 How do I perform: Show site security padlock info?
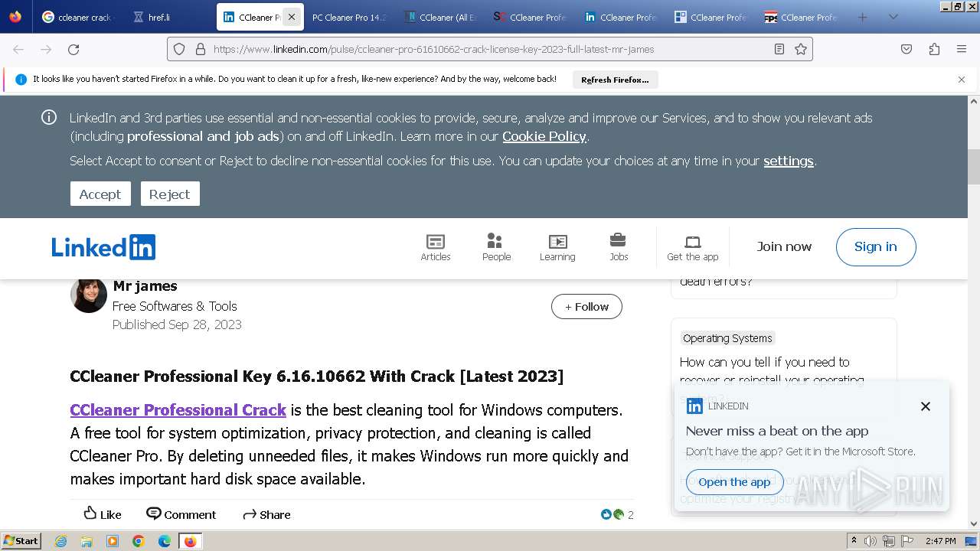click(201, 49)
